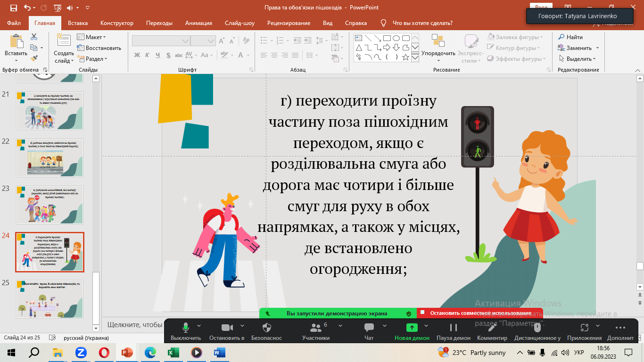This screenshot has height=362, width=644.
Task: Switch to the Анимация tab
Action: (x=198, y=23)
